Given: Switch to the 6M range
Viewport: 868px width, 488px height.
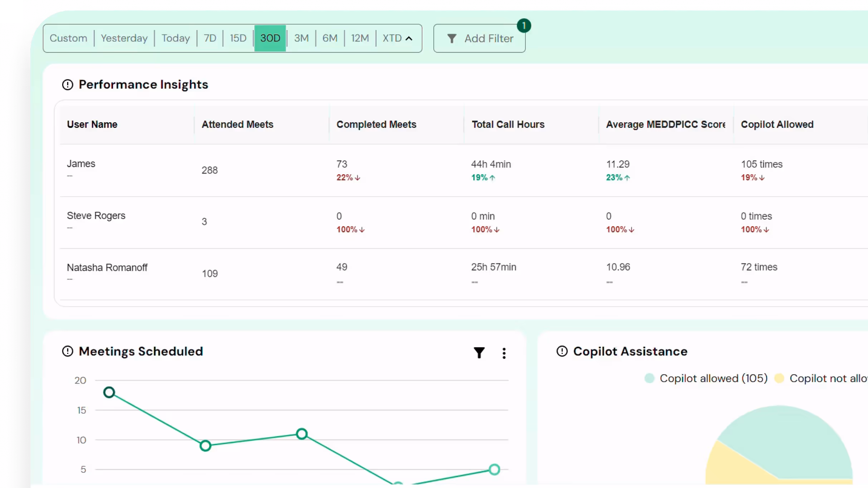Looking at the screenshot, I should point(330,38).
